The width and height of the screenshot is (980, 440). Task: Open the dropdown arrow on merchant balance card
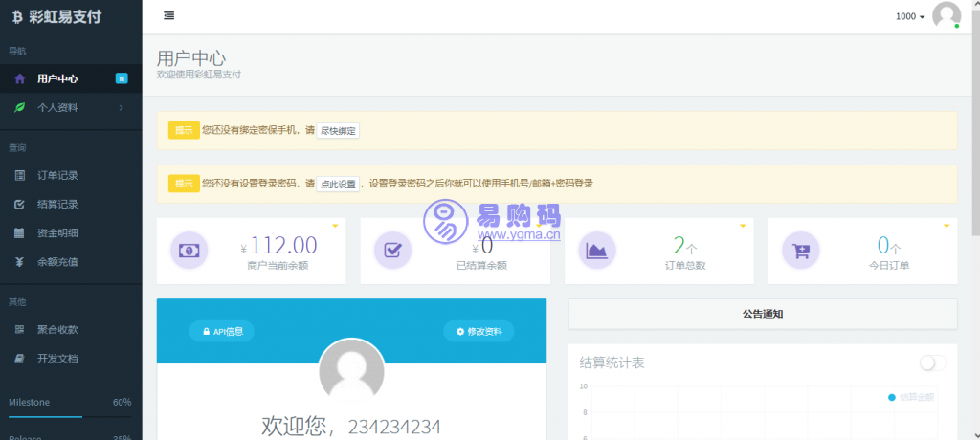(x=335, y=226)
